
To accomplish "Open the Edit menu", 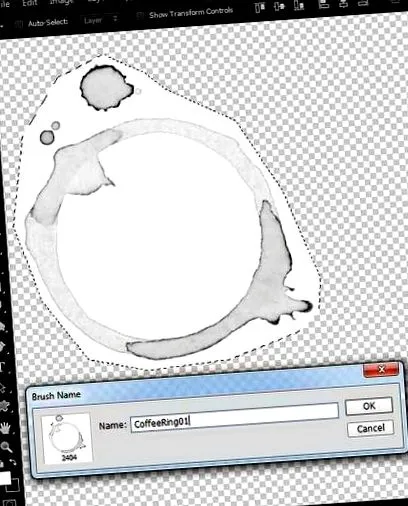I will point(29,3).
